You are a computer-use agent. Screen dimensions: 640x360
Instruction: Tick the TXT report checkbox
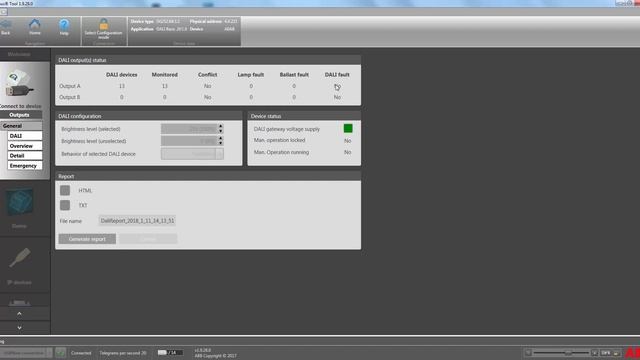coord(65,205)
